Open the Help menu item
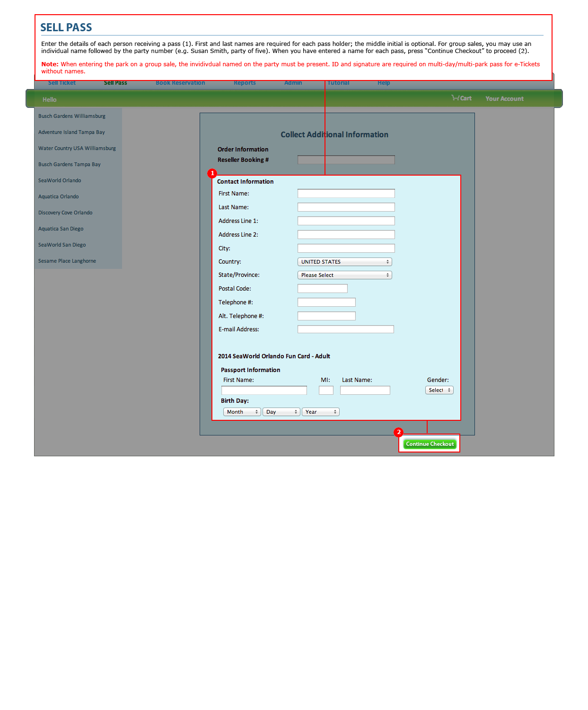The width and height of the screenshot is (588, 710). click(384, 83)
